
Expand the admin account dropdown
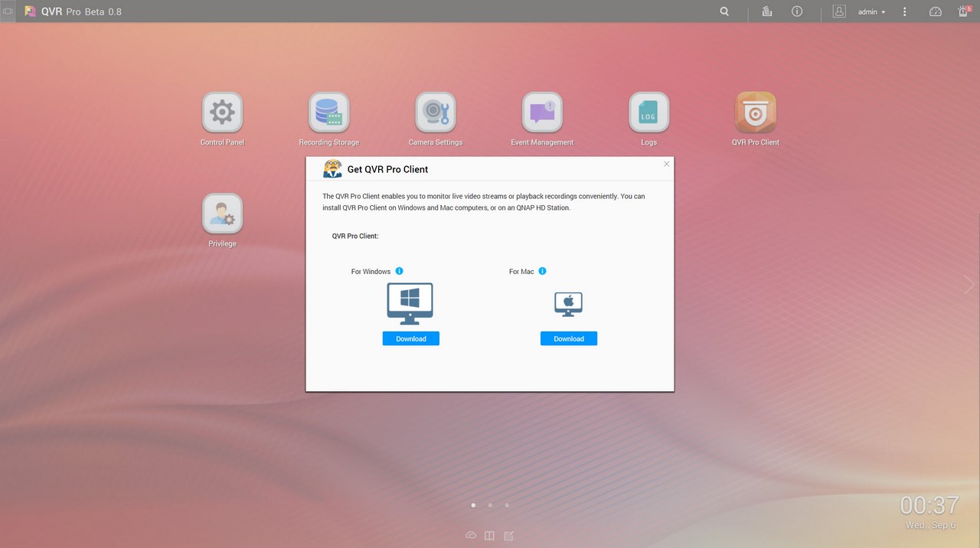click(x=871, y=12)
